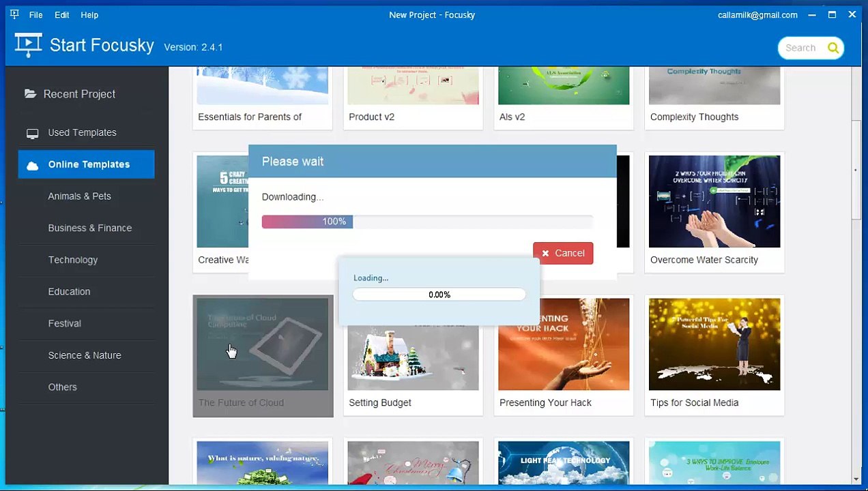Open the Edit menu
This screenshot has height=491, width=868.
(61, 14)
